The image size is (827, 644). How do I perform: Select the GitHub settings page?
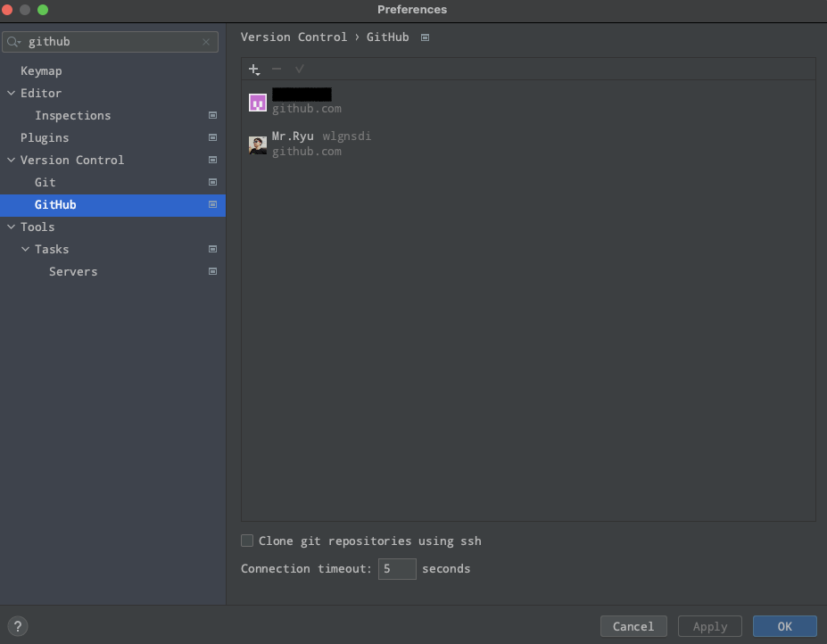pyautogui.click(x=113, y=204)
